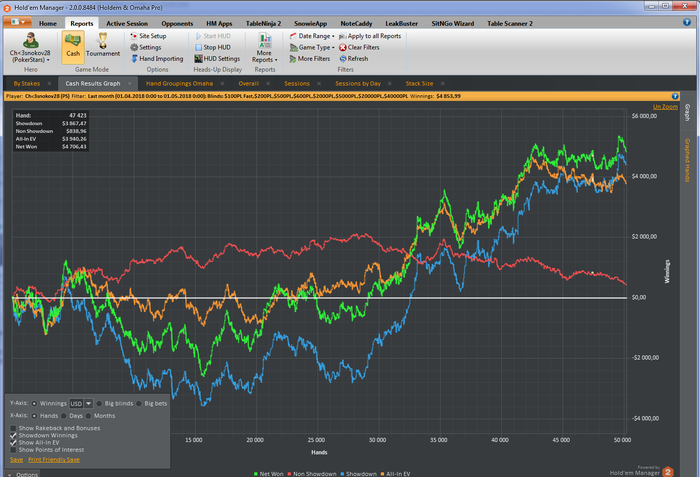Clear Filters with red X icon
This screenshot has width=700, height=477.
(x=359, y=47)
